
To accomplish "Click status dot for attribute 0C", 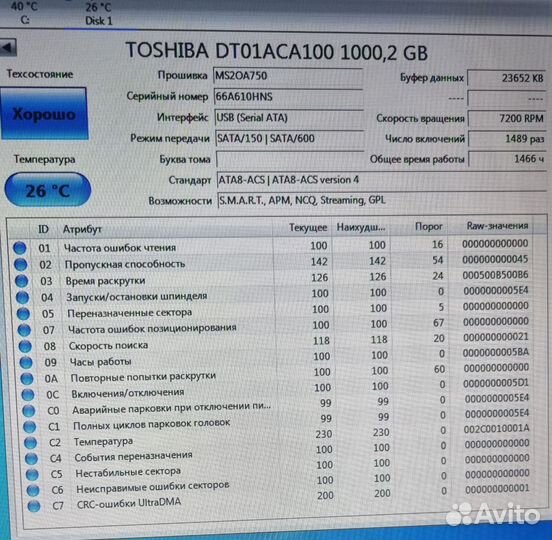I will pyautogui.click(x=28, y=395).
